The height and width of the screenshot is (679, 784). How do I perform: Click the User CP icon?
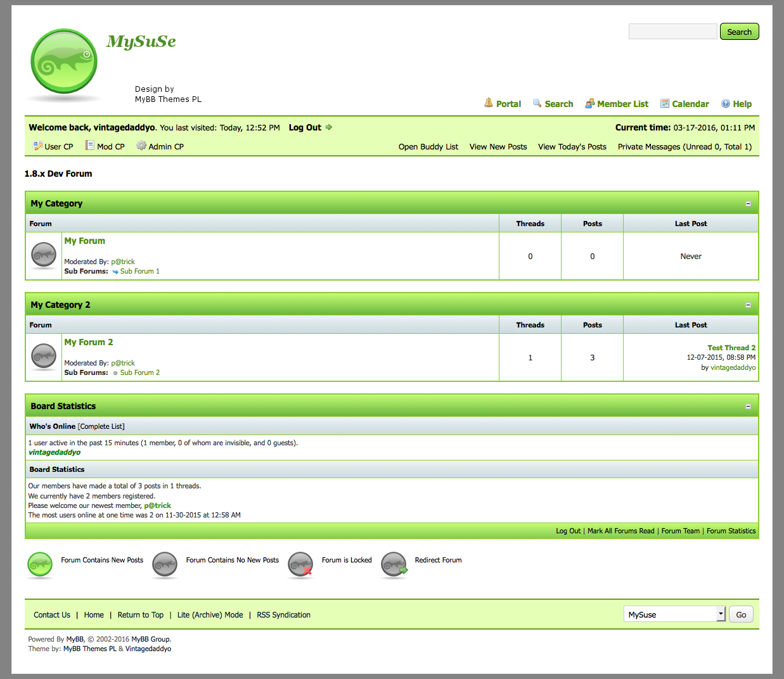[38, 146]
